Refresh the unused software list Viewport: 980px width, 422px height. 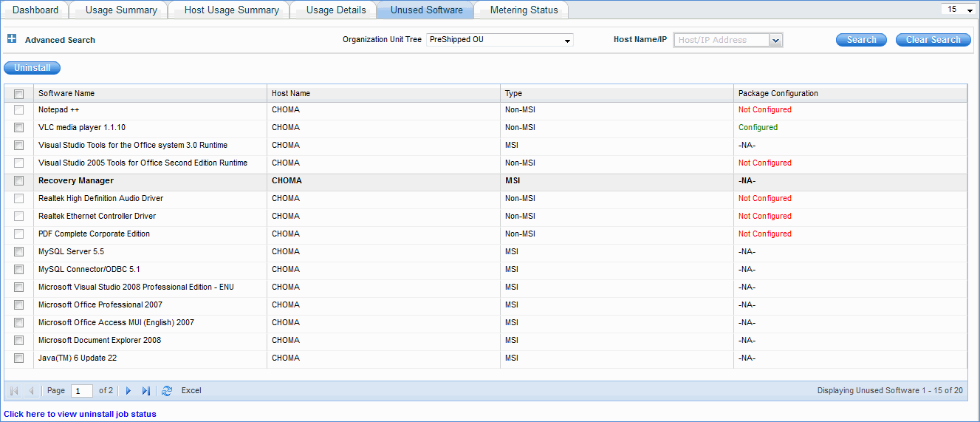click(167, 390)
